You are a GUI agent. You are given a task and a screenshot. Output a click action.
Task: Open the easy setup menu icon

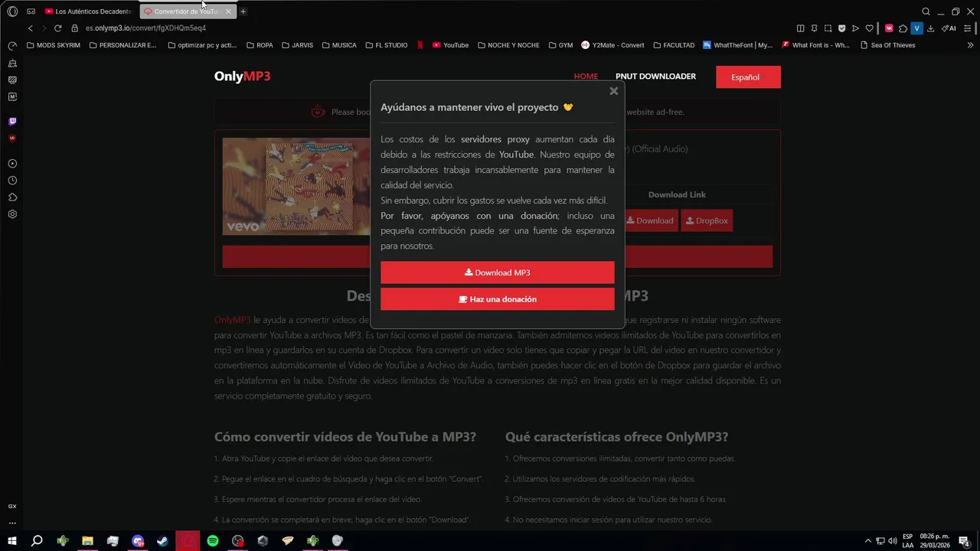click(x=969, y=28)
